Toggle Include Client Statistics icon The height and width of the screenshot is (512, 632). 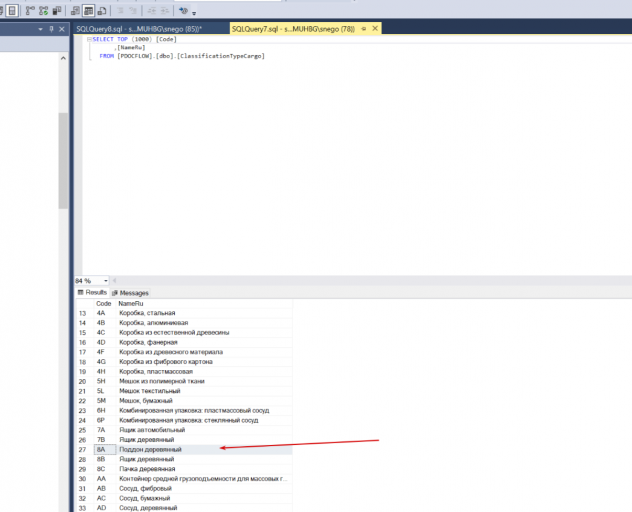point(57,11)
